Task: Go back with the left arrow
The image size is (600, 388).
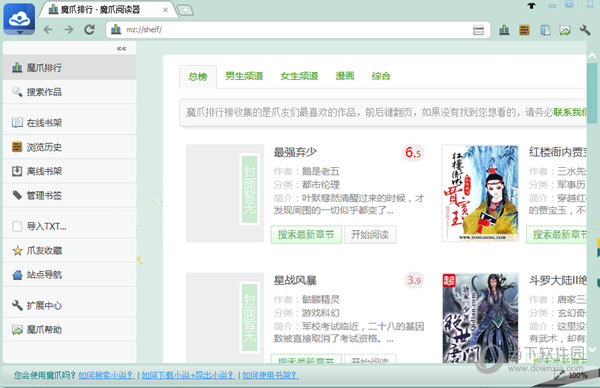Action: 47,29
